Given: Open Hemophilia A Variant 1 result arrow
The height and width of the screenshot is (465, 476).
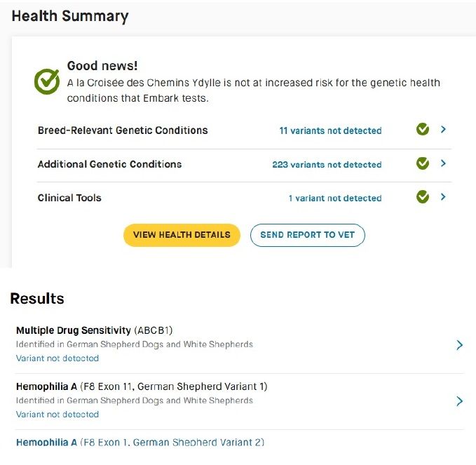Looking at the screenshot, I should tap(459, 400).
